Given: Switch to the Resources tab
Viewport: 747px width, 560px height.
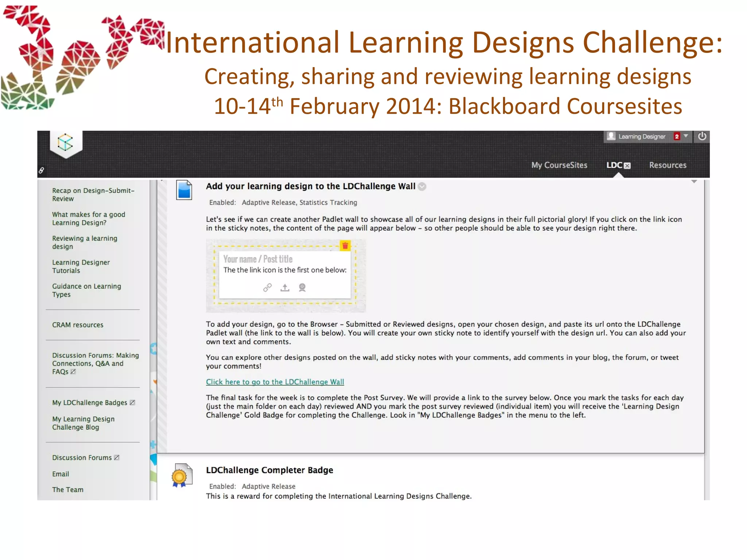Looking at the screenshot, I should [x=667, y=165].
